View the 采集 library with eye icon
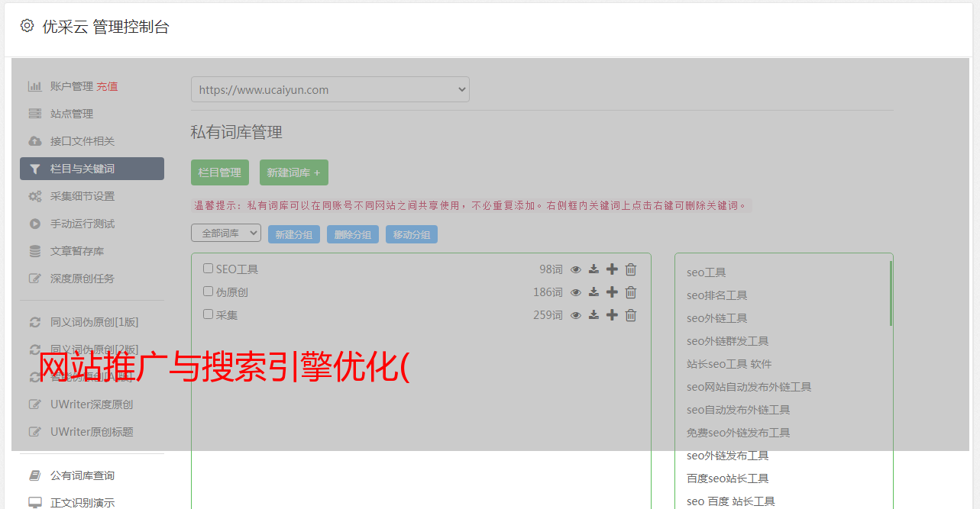 click(x=576, y=315)
